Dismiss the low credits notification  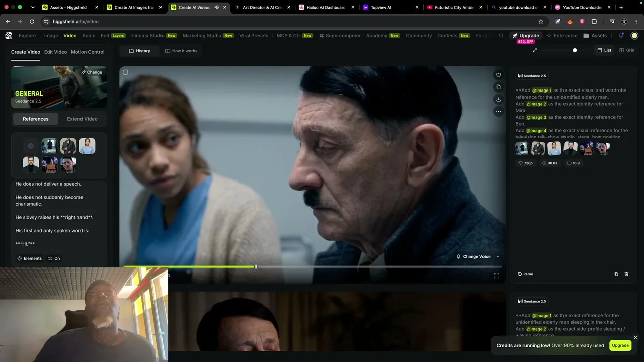pos(635,338)
